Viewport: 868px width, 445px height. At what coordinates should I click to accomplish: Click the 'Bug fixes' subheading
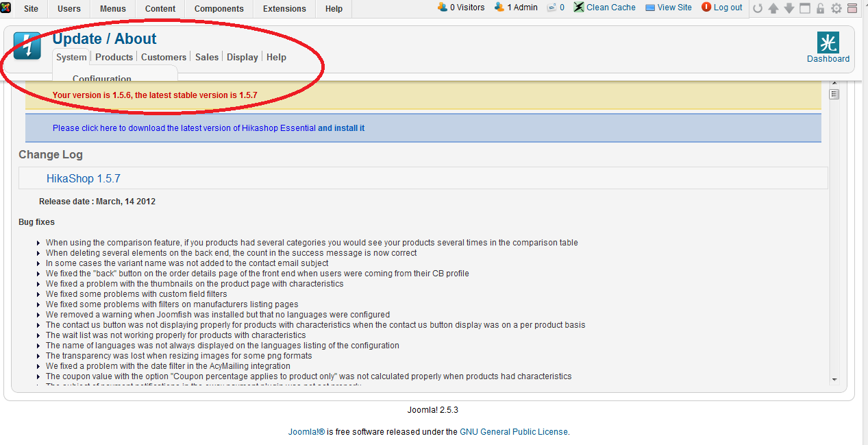(36, 222)
